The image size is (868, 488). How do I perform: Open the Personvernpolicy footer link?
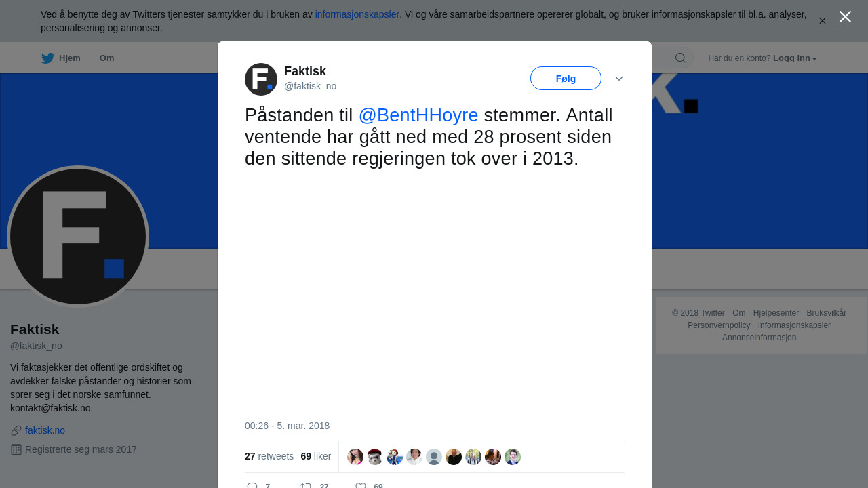(719, 325)
